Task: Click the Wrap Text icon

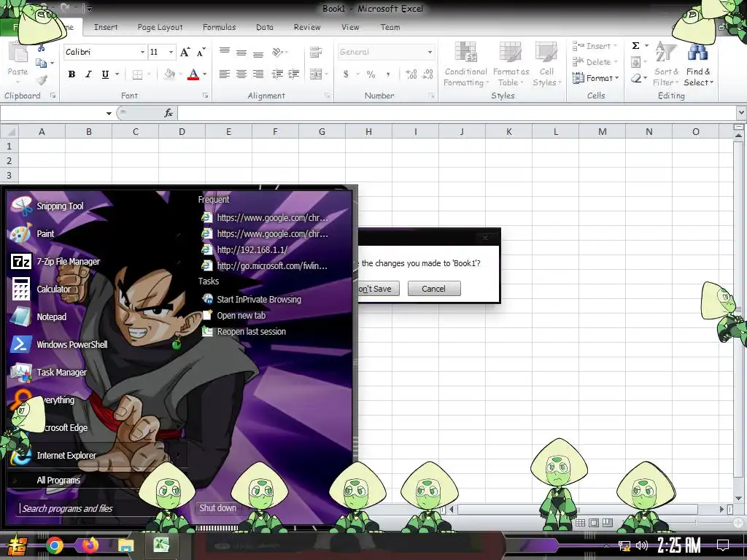Action: [315, 52]
